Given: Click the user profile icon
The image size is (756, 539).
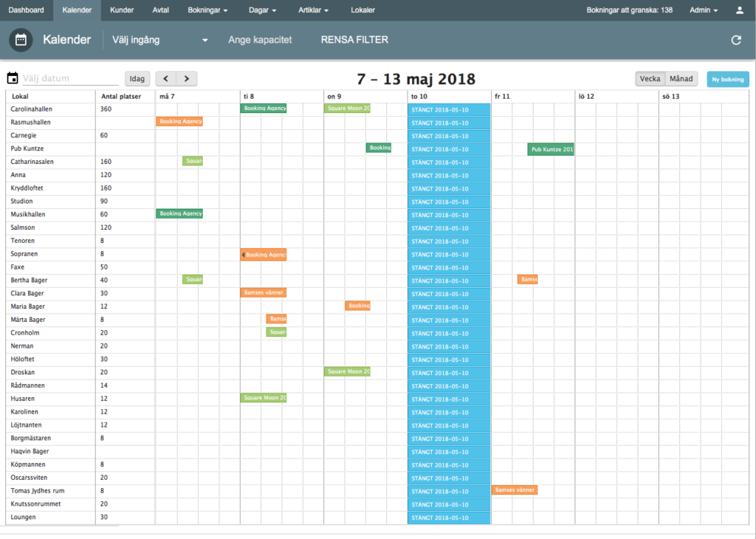Looking at the screenshot, I should tap(739, 10).
